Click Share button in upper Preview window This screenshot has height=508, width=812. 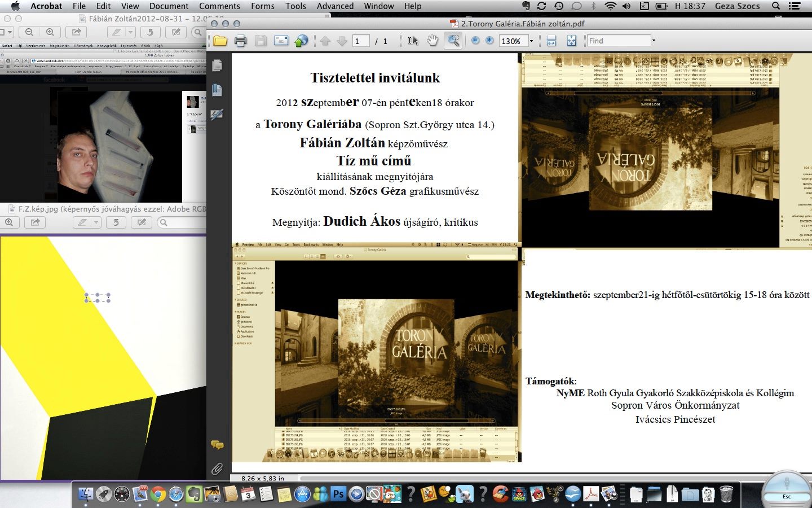tap(76, 32)
